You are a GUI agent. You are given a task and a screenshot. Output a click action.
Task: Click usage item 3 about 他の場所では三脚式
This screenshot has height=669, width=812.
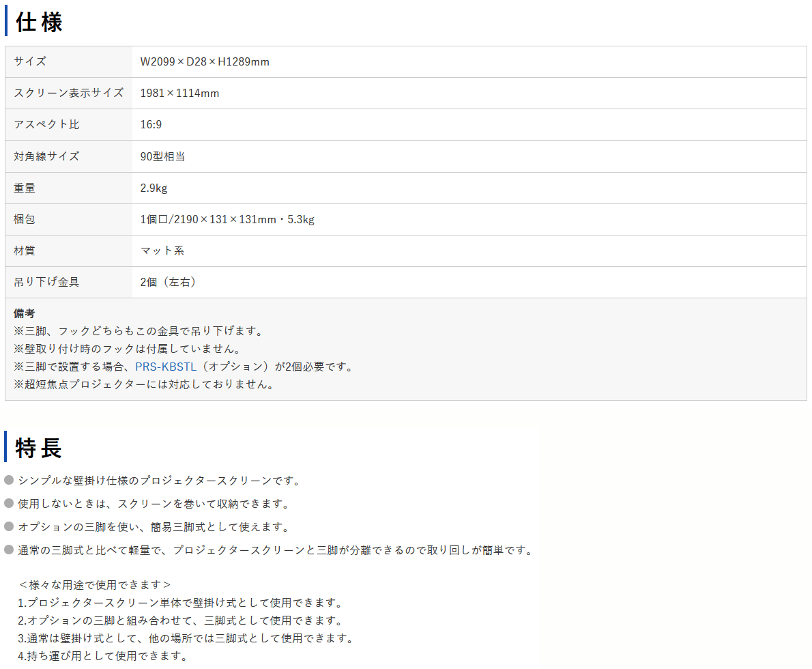(x=187, y=638)
